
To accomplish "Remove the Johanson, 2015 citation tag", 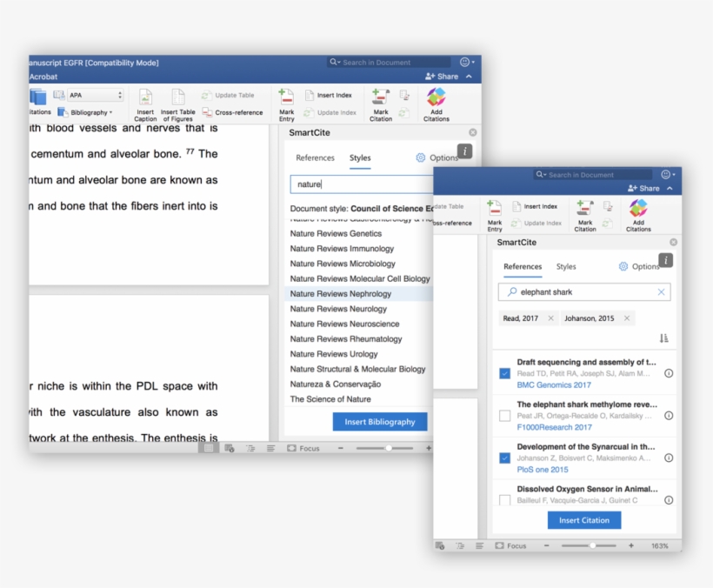I will 625,318.
